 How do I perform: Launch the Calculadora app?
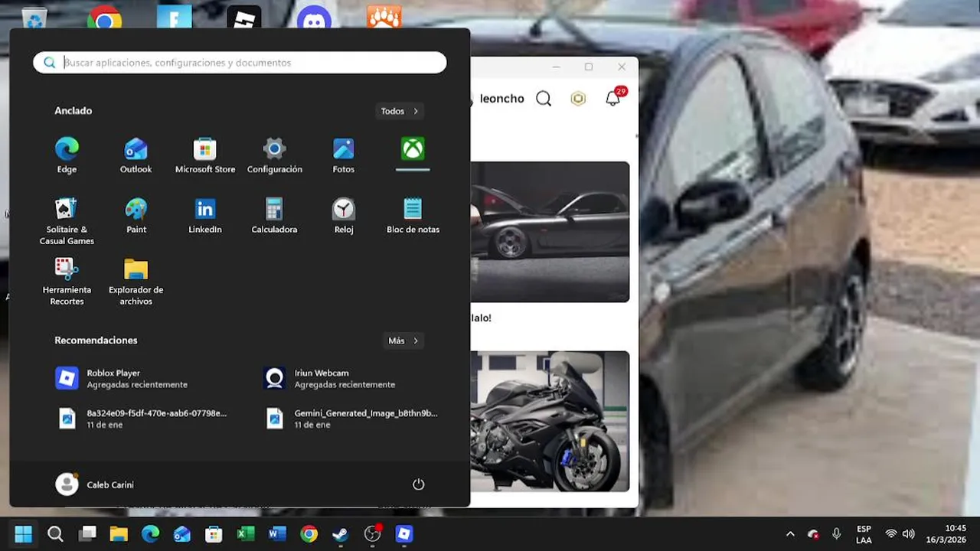(274, 216)
